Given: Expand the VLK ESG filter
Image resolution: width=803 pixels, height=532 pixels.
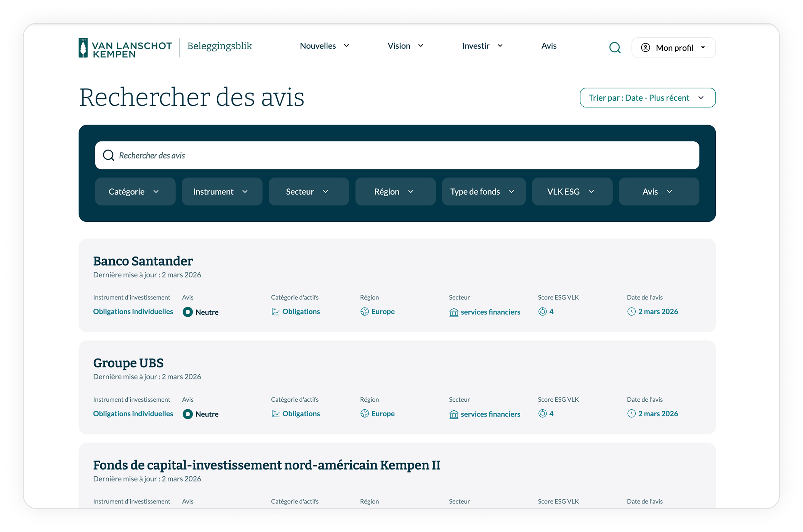Looking at the screenshot, I should [572, 192].
